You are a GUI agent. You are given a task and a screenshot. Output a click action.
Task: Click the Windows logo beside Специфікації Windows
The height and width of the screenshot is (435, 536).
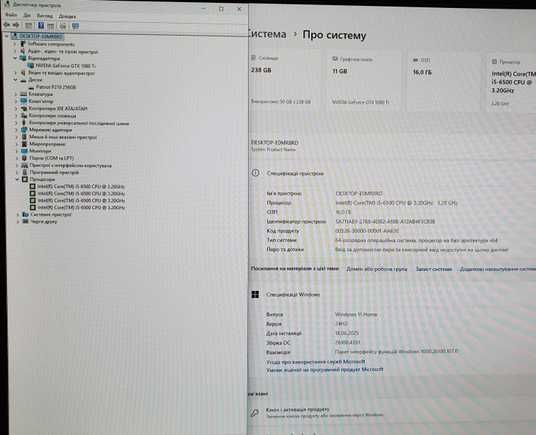click(x=255, y=295)
